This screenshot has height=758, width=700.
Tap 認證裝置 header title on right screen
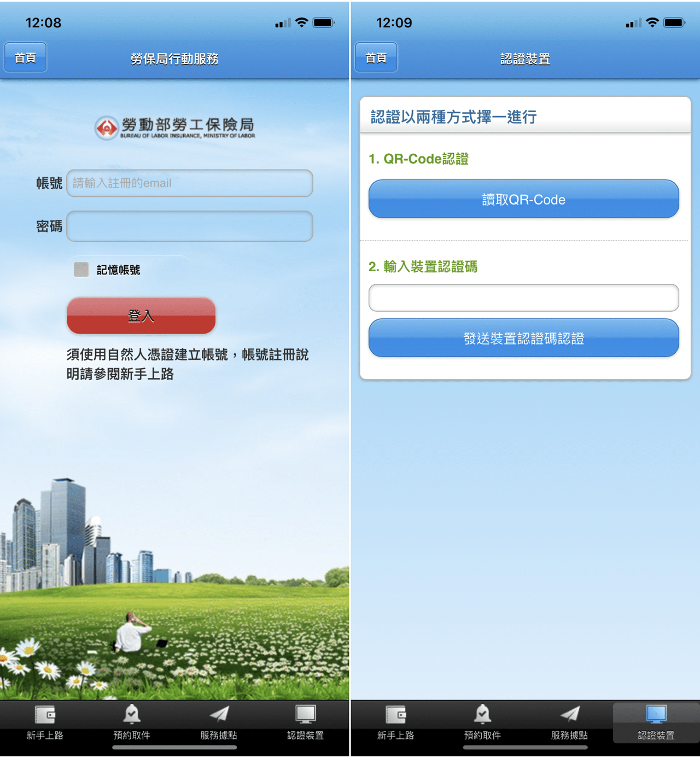(525, 59)
